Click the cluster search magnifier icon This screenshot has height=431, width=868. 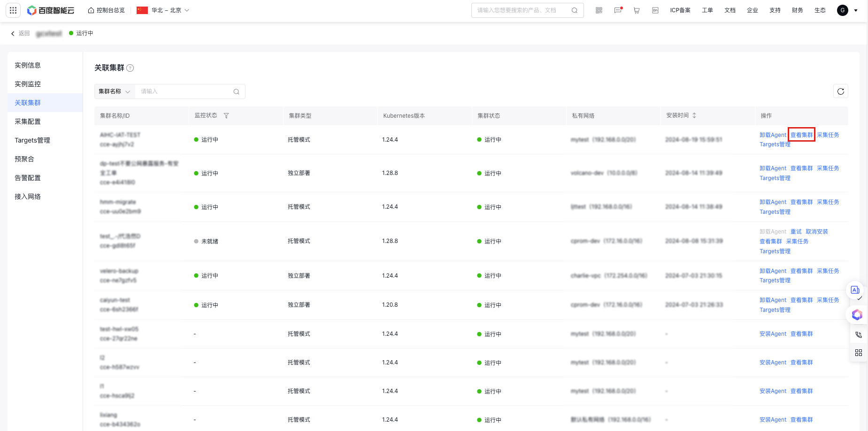click(236, 91)
